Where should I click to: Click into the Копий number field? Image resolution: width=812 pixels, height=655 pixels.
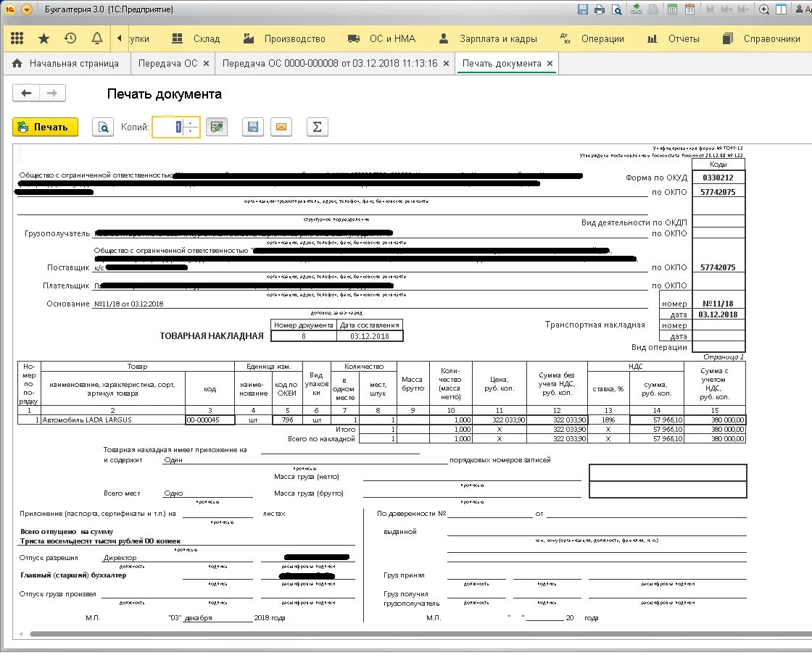[x=169, y=127]
